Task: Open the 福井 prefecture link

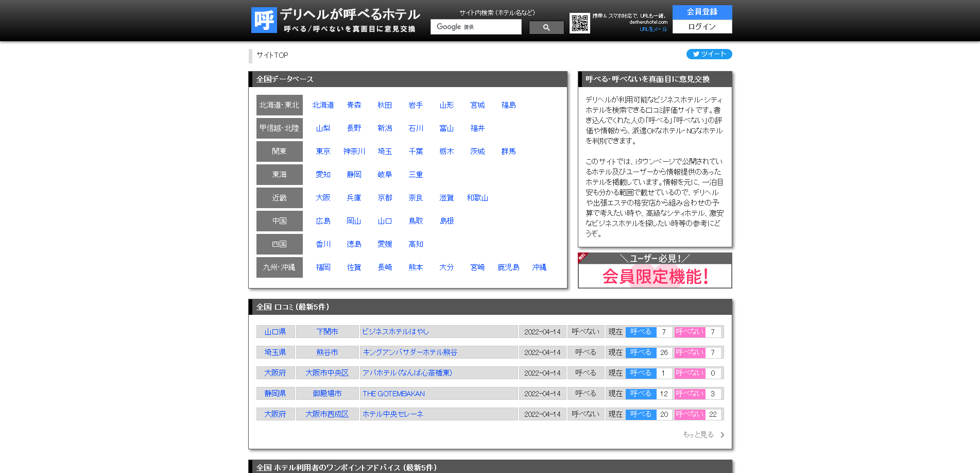Action: 477,128
